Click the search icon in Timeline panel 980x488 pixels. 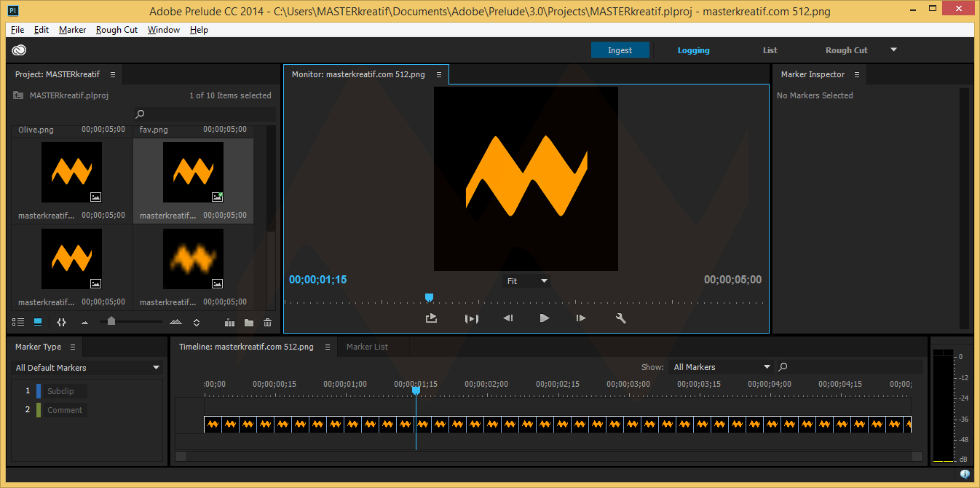click(x=783, y=367)
